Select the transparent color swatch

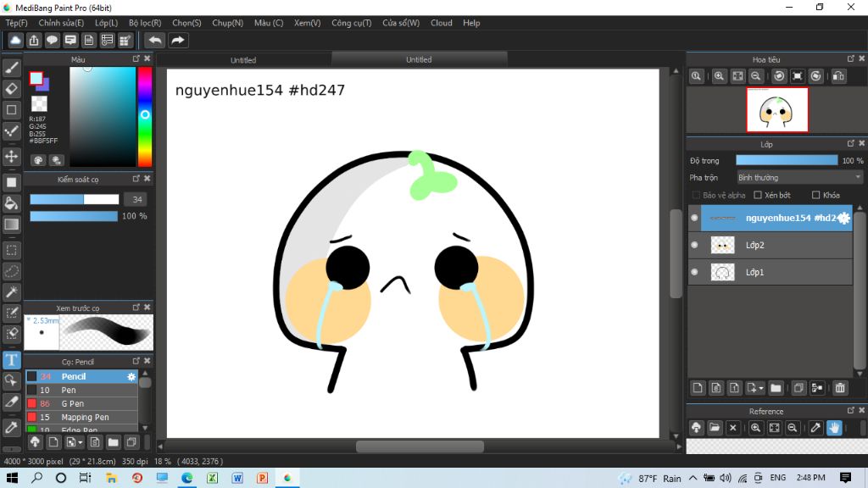[39, 104]
